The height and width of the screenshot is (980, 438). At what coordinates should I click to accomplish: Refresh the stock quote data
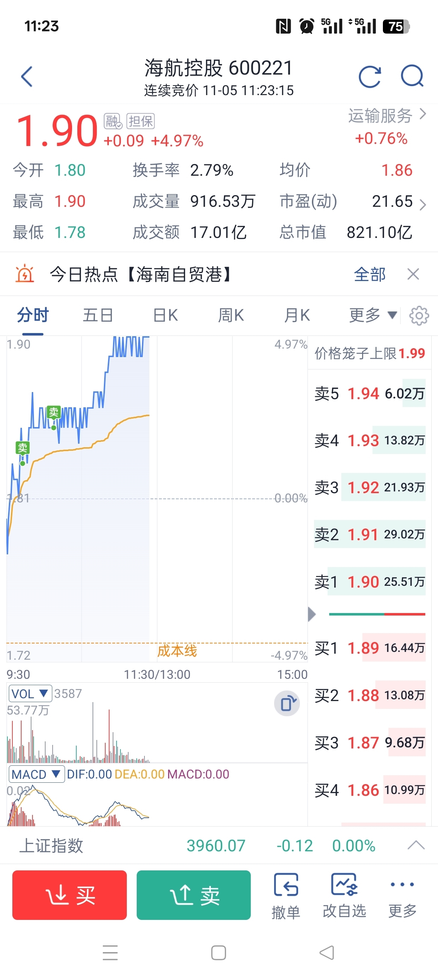(369, 77)
